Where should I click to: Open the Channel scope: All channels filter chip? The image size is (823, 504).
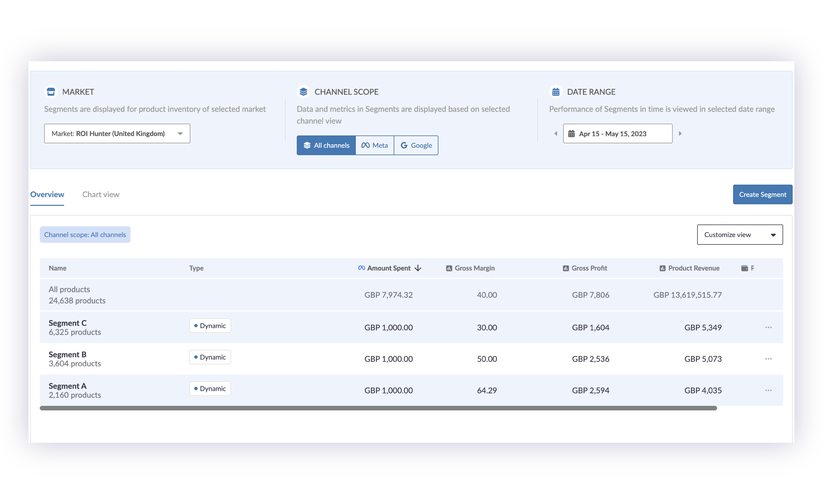pyautogui.click(x=85, y=234)
